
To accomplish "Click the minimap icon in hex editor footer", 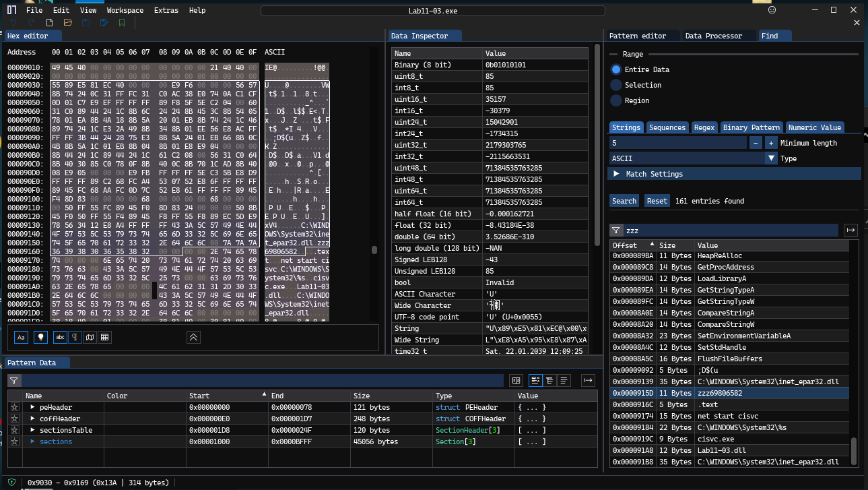I will pyautogui.click(x=90, y=337).
